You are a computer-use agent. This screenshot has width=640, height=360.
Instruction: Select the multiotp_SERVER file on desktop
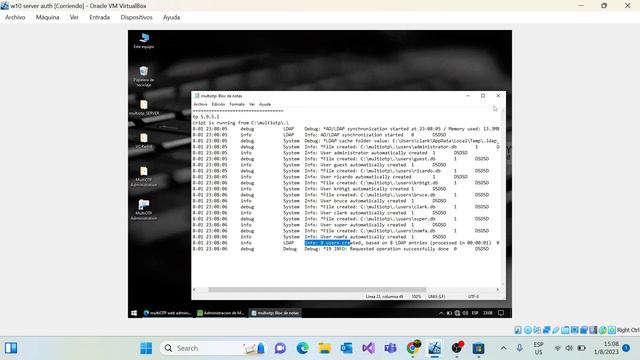[x=144, y=107]
